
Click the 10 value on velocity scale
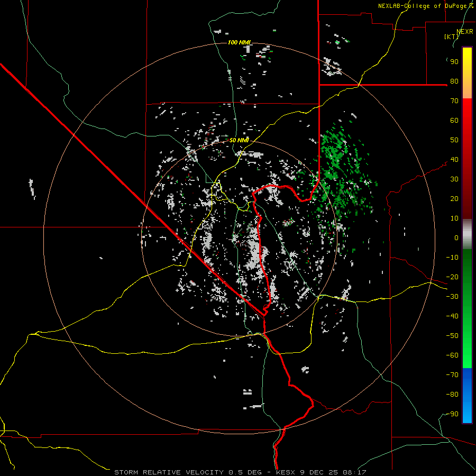(454, 218)
